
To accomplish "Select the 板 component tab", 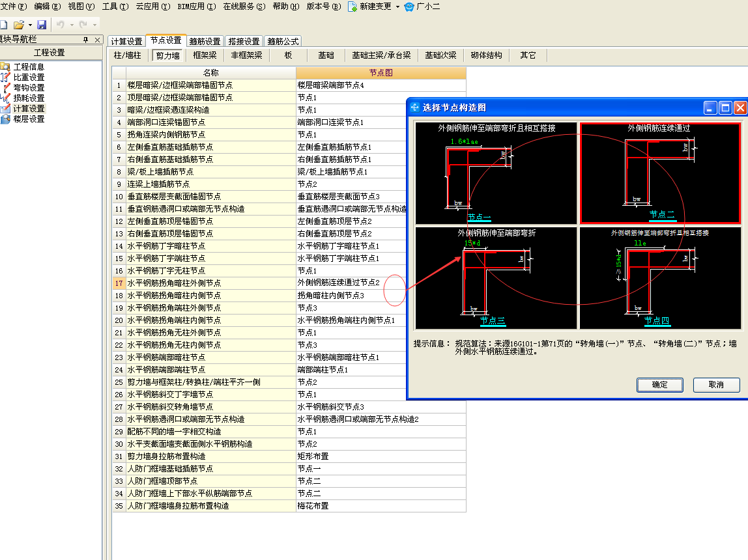I will click(x=288, y=55).
